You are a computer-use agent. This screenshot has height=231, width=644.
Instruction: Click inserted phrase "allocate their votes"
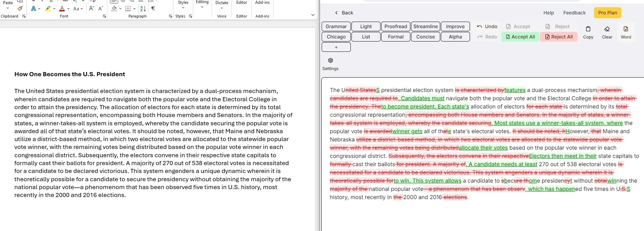(483, 148)
